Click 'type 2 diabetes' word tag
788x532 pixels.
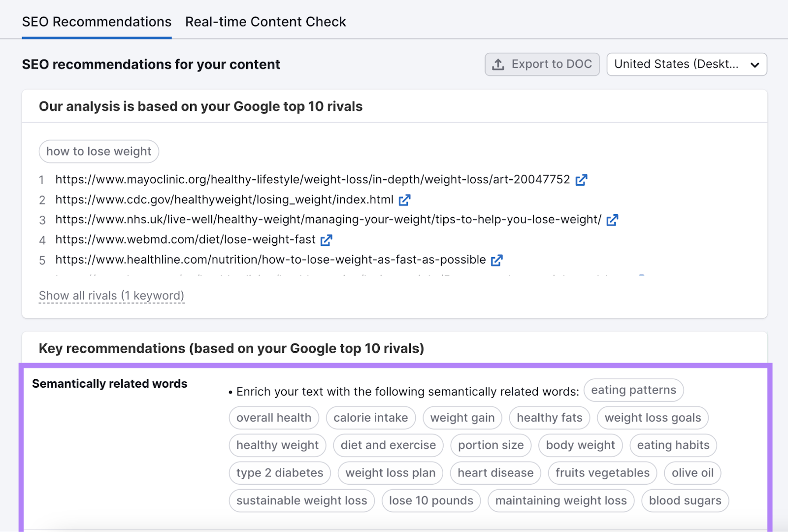coord(280,473)
